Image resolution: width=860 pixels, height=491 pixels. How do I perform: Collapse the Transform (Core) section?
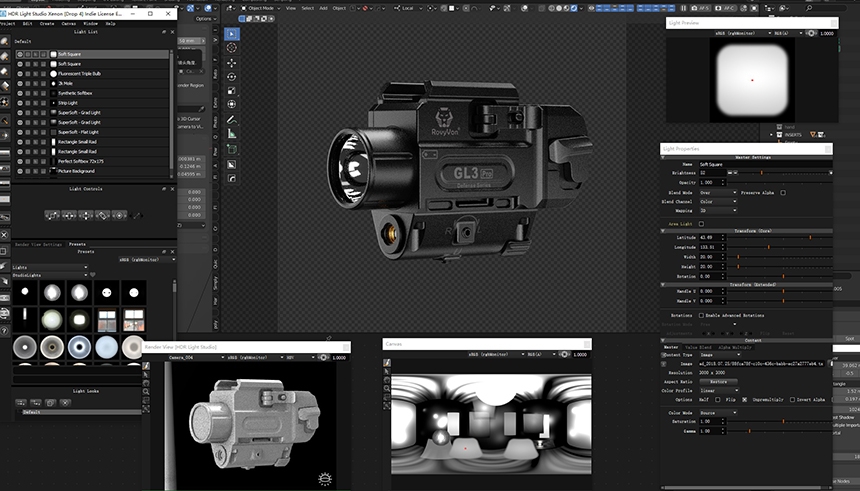[663, 231]
